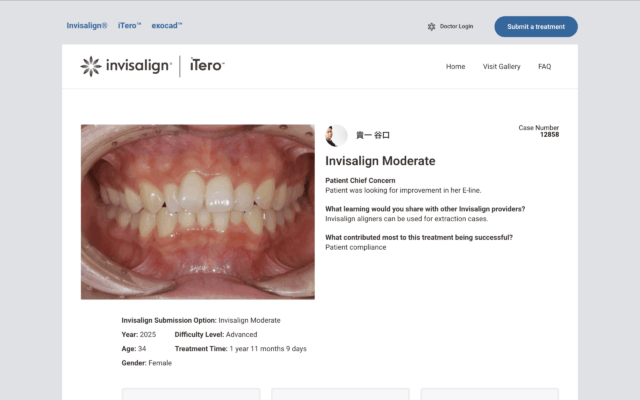Select the middle card below patient details
640x400 pixels.
coord(340,394)
